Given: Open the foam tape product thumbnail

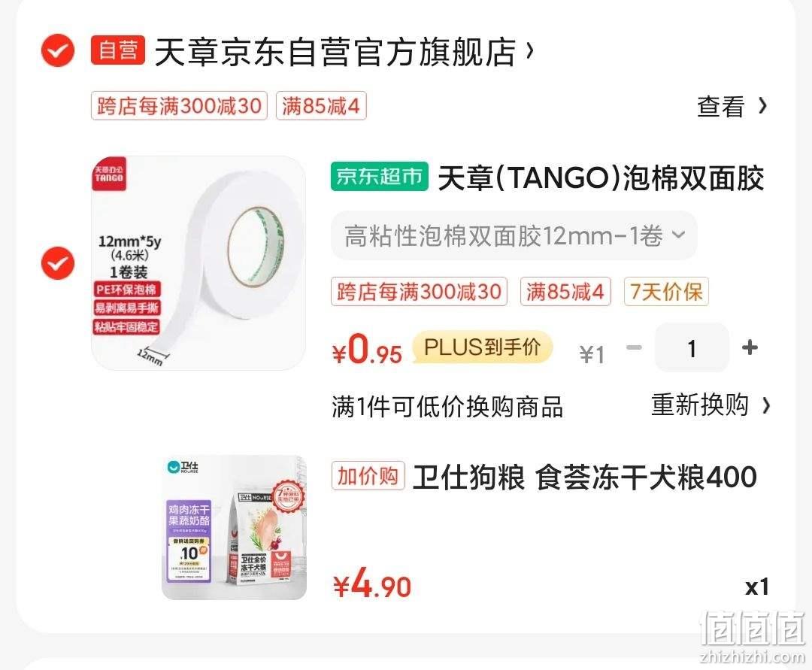Looking at the screenshot, I should click(198, 263).
